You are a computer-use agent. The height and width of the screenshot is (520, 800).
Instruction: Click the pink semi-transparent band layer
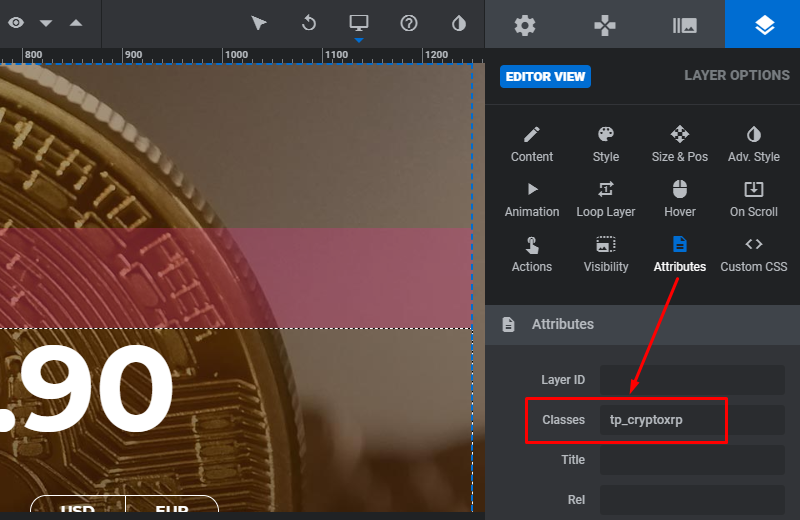[x=236, y=278]
